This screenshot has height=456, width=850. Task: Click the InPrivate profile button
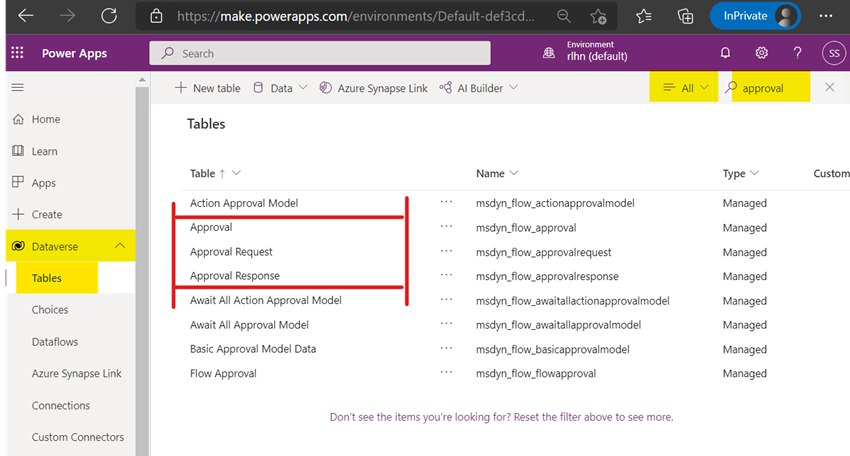[x=755, y=16]
